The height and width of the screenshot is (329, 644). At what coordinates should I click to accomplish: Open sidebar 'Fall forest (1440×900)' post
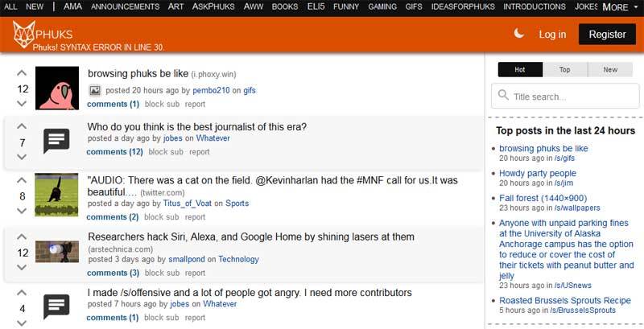543,198
